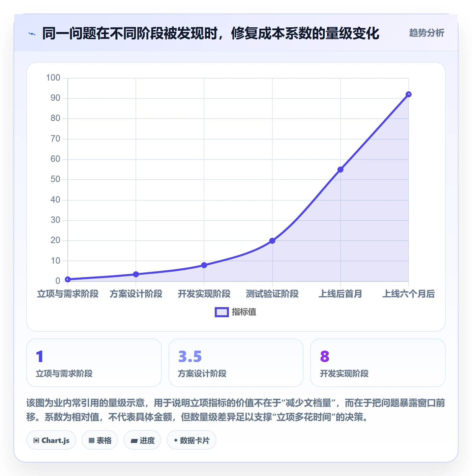Screen dimensions: 472x476
Task: Click the Chart.js tag chip
Action: pyautogui.click(x=51, y=440)
